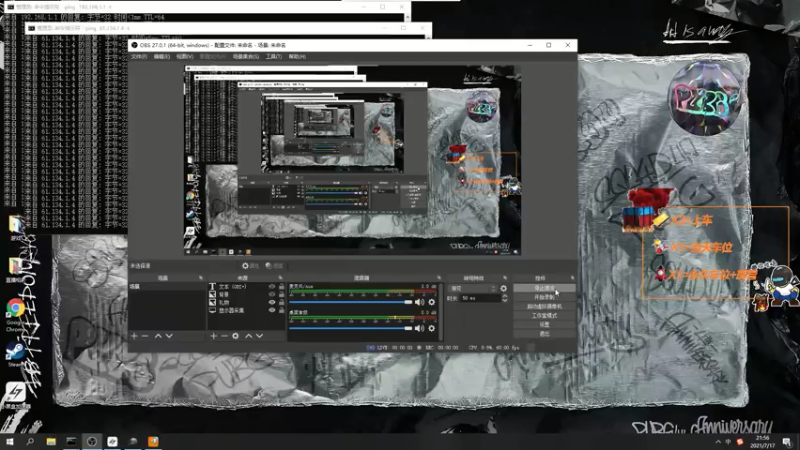The width and height of the screenshot is (800, 450).
Task: Mute 麦克风/Aux with its speaker icon
Action: [x=419, y=302]
